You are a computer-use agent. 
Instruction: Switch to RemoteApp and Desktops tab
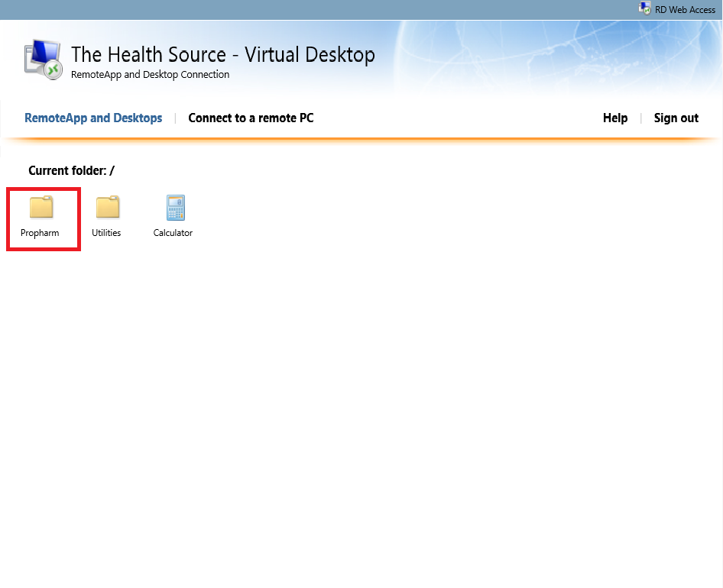pyautogui.click(x=93, y=118)
